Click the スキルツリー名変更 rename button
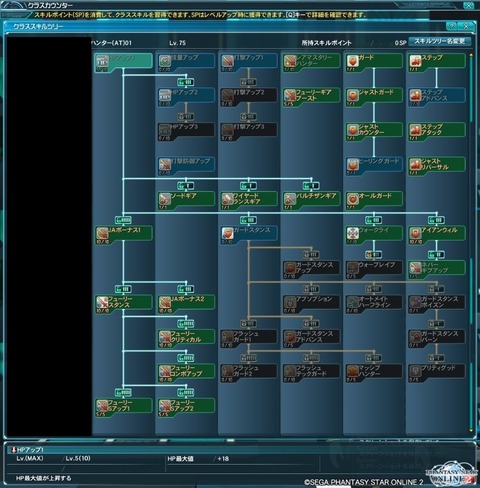Image resolution: width=480 pixels, height=488 pixels. coord(440,41)
